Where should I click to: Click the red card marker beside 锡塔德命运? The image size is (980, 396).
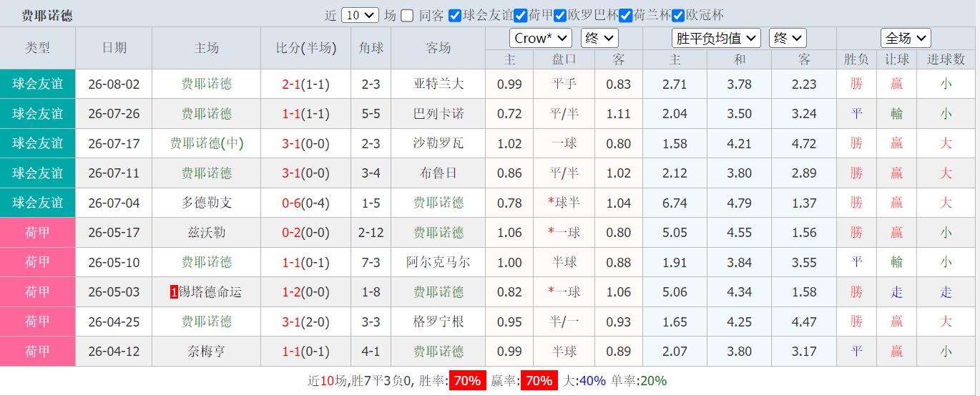(x=174, y=292)
